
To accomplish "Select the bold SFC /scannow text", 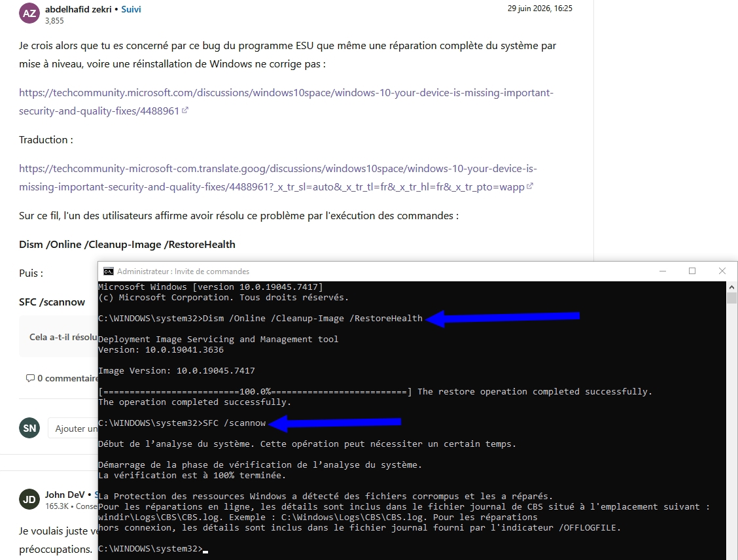I will pyautogui.click(x=52, y=302).
